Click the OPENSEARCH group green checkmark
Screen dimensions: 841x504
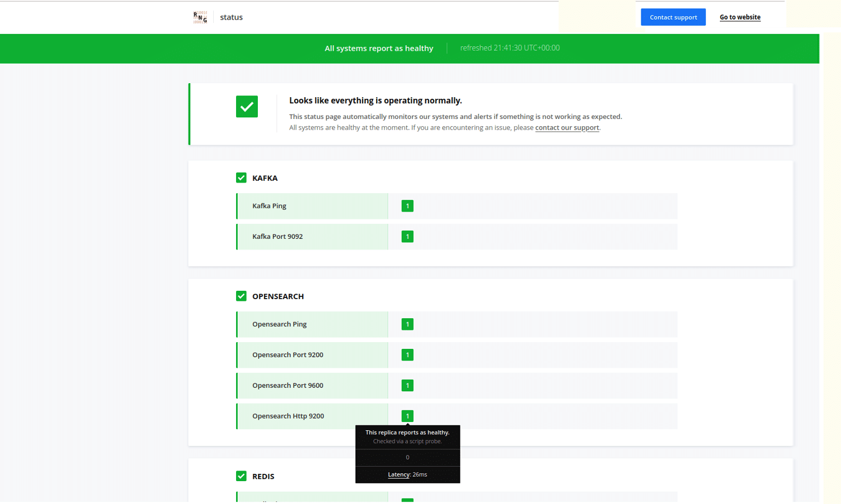click(x=241, y=296)
